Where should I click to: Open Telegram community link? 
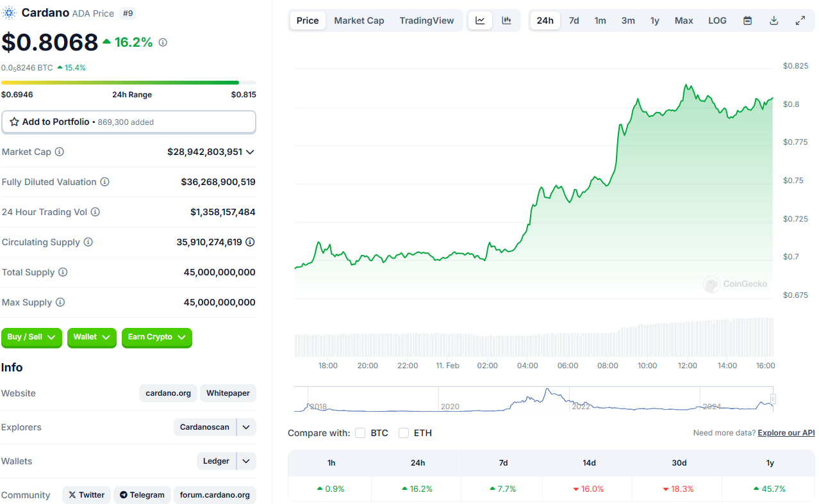click(142, 495)
